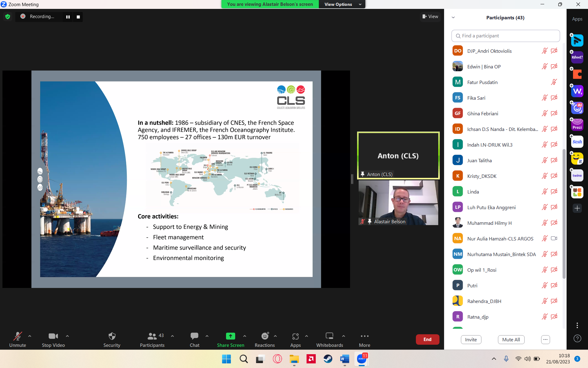588x368 pixels.
Task: Toggle View Options dropdown arrow
Action: point(360,4)
